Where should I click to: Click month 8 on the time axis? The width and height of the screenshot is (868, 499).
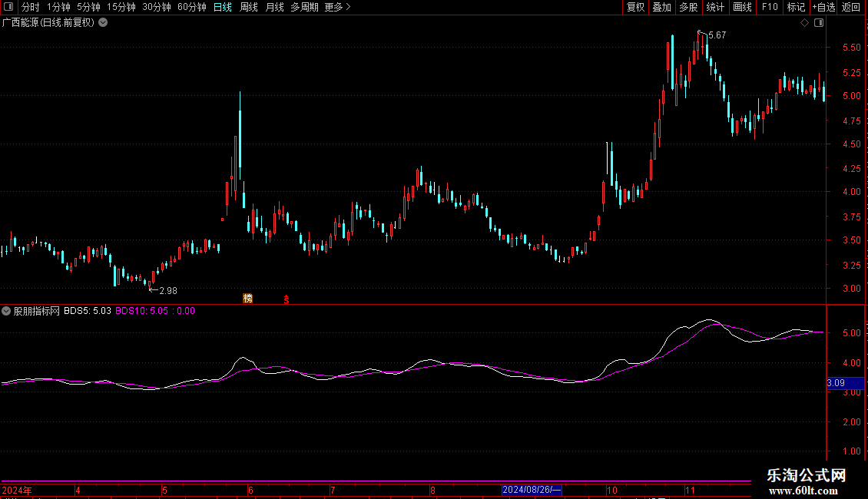pos(433,491)
